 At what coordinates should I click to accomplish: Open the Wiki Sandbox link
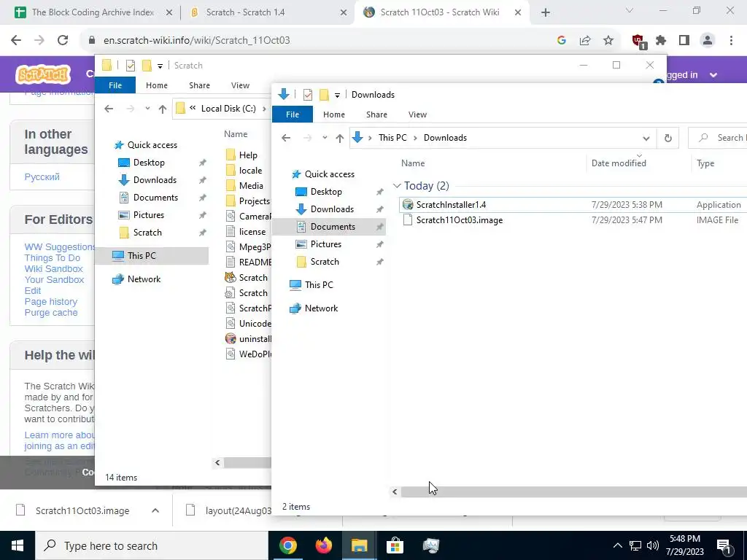[53, 268]
